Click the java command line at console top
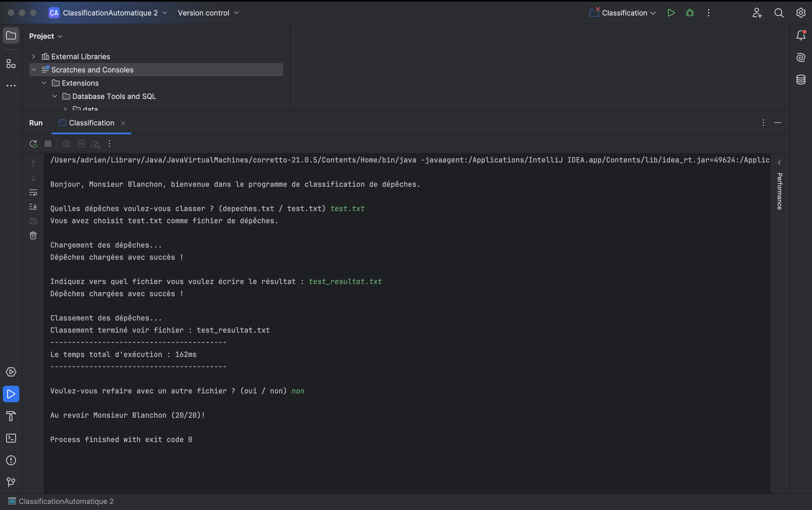812x510 pixels. 410,160
